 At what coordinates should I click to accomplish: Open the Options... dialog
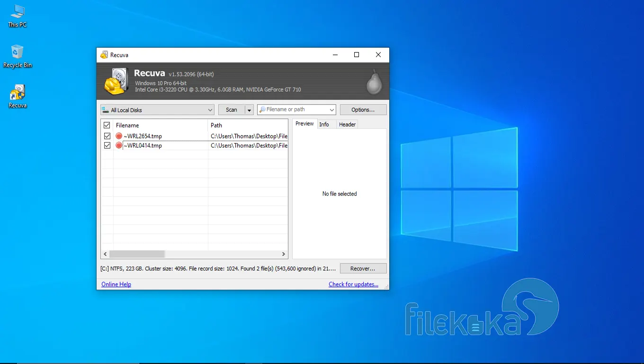pos(363,109)
